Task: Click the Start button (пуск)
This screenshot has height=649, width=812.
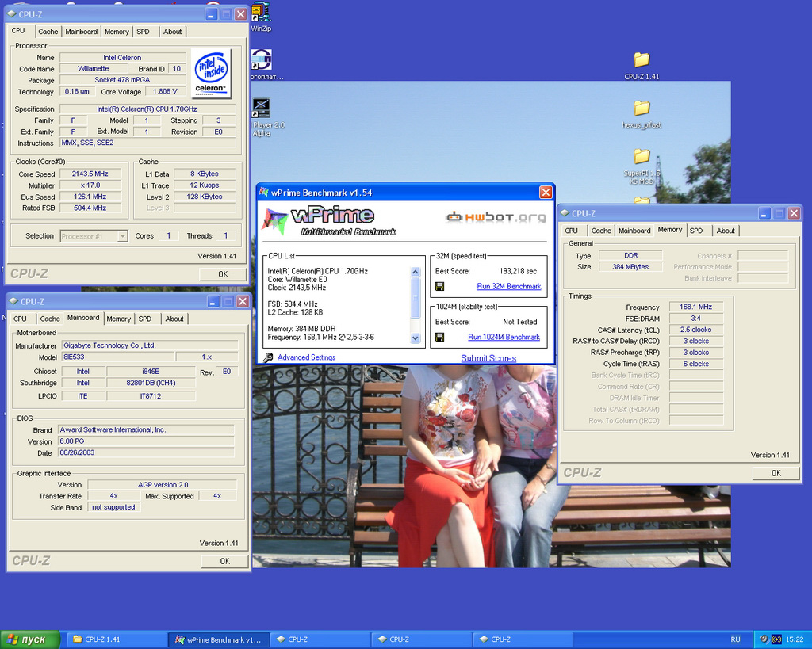Action: [x=30, y=639]
